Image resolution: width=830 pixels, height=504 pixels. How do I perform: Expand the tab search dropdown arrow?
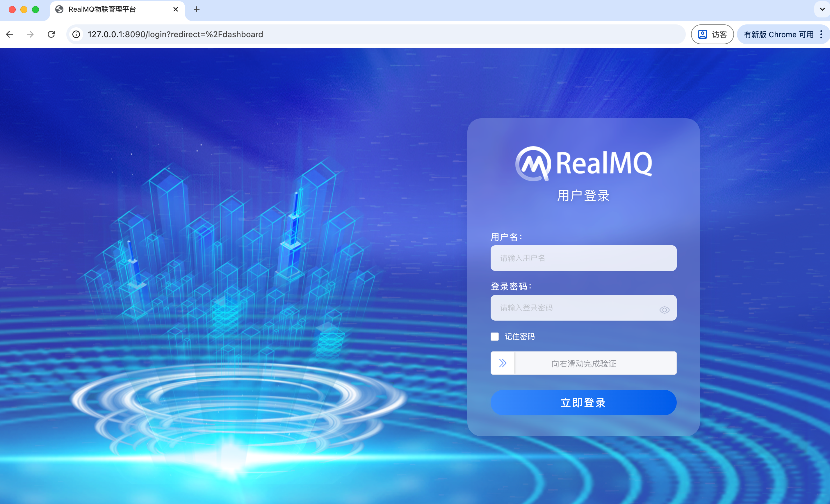[x=822, y=9]
